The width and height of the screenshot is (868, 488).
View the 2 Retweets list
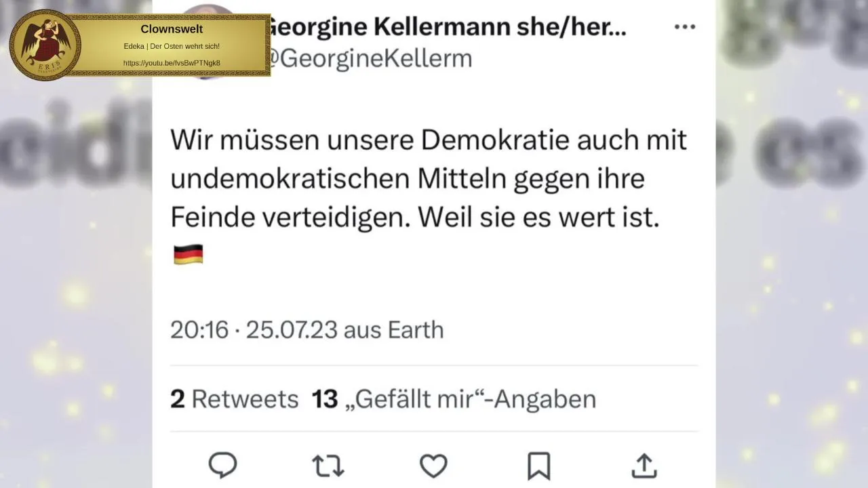point(234,399)
